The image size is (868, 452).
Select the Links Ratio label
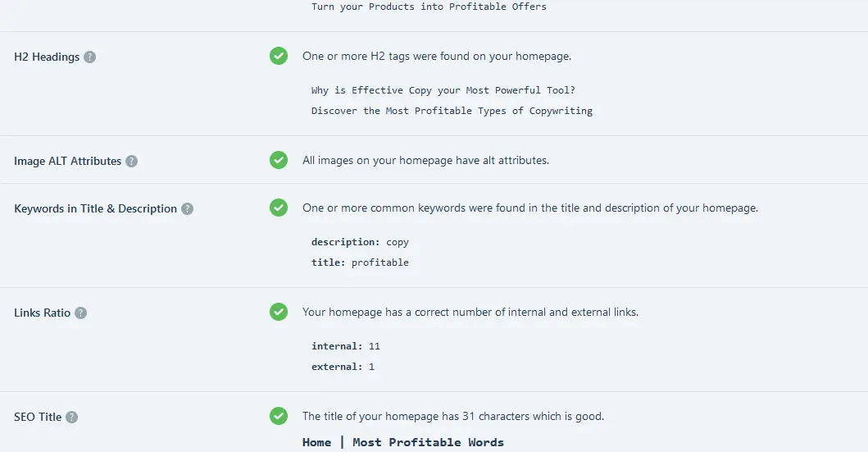pyautogui.click(x=42, y=313)
